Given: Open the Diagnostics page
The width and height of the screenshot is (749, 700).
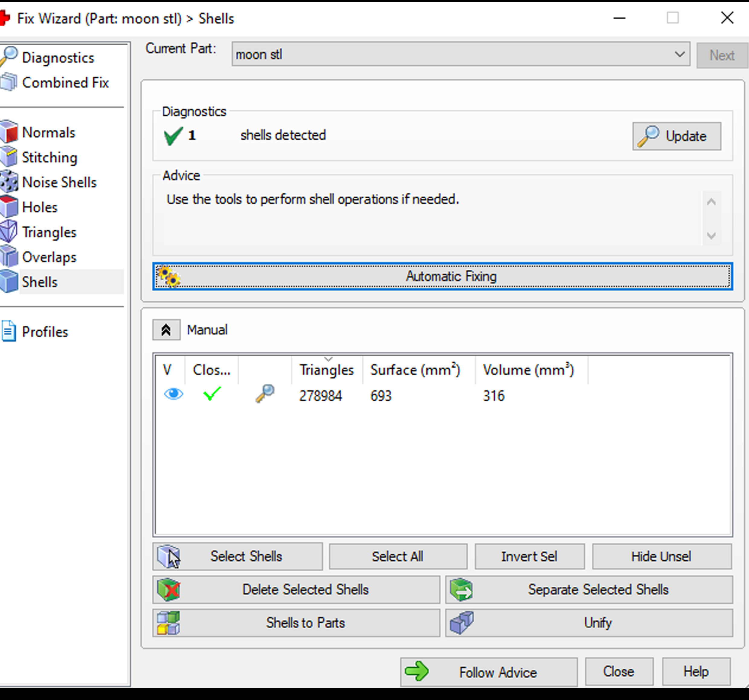Looking at the screenshot, I should tap(58, 58).
